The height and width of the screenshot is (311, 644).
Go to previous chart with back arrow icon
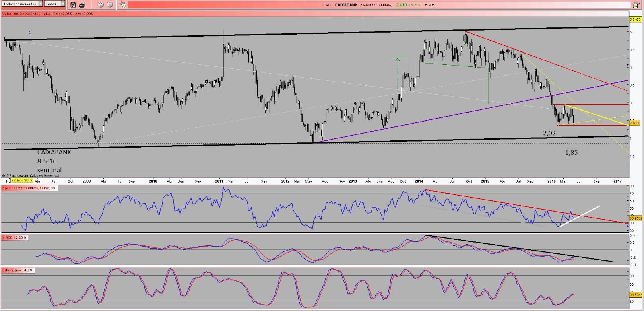pyautogui.click(x=123, y=5)
